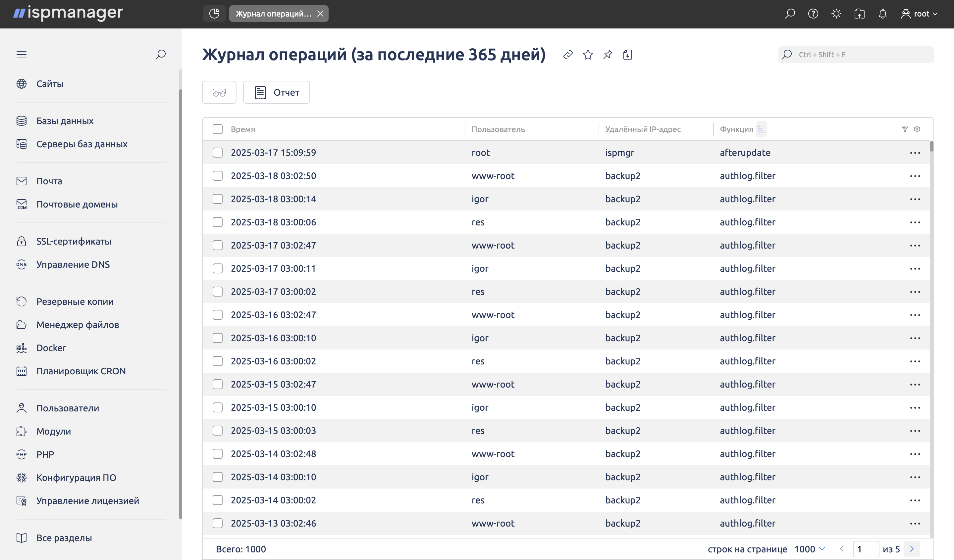Open the help question mark icon
This screenshot has width=954, height=560.
(813, 14)
